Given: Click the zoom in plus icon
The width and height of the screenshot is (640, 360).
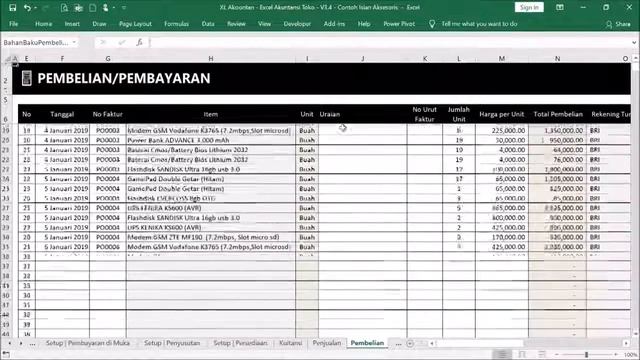Looking at the screenshot, I should coord(616,354).
